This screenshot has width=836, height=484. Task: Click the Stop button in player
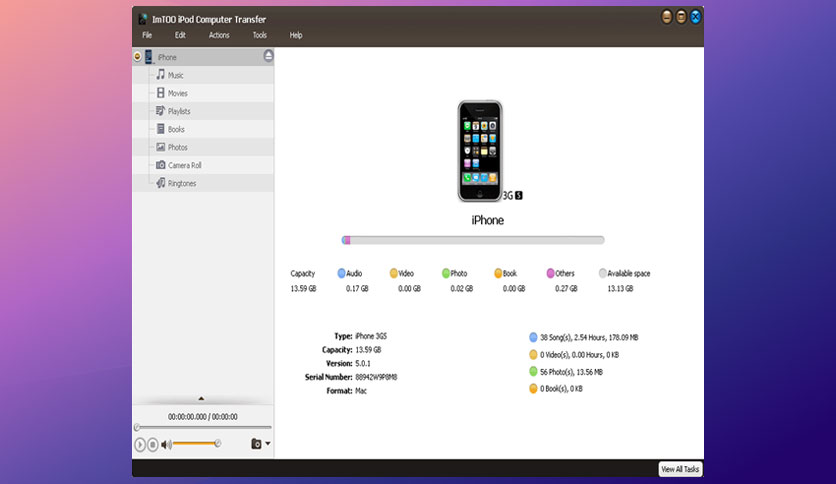[152, 444]
